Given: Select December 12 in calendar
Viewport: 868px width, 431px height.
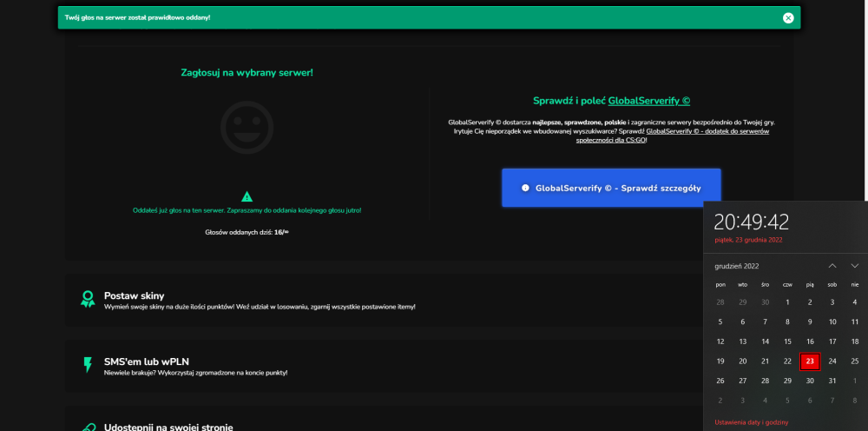Looking at the screenshot, I should [x=720, y=341].
